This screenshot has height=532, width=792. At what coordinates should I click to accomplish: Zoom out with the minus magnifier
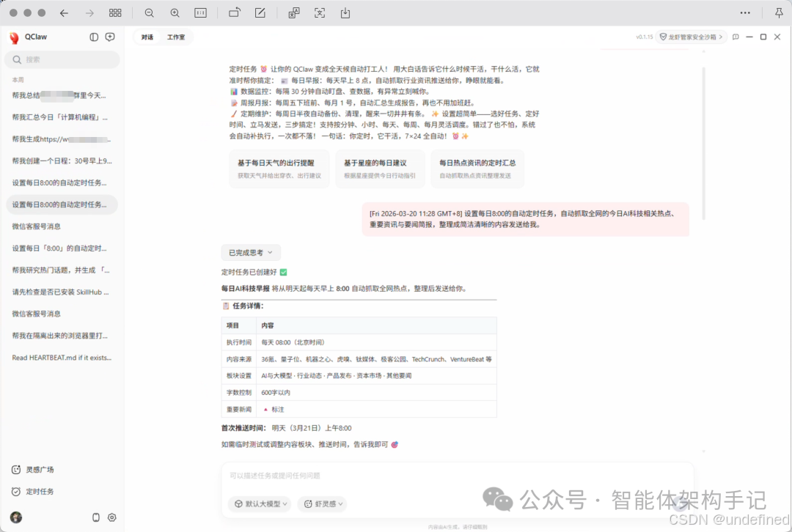click(149, 13)
